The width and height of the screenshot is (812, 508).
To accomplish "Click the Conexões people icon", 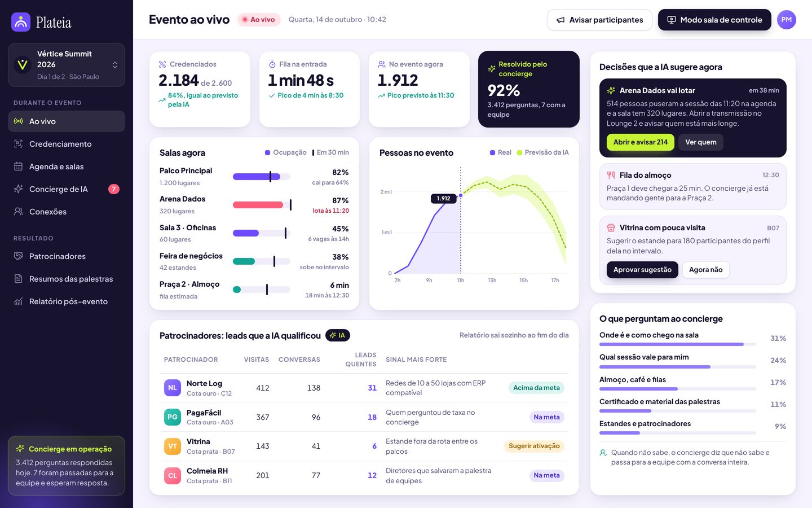I will (x=19, y=212).
